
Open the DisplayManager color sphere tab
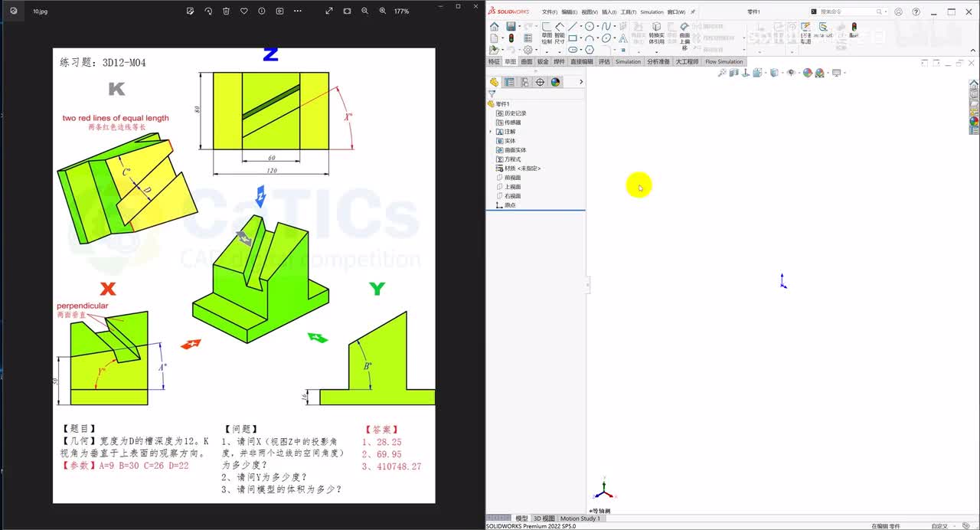point(555,82)
